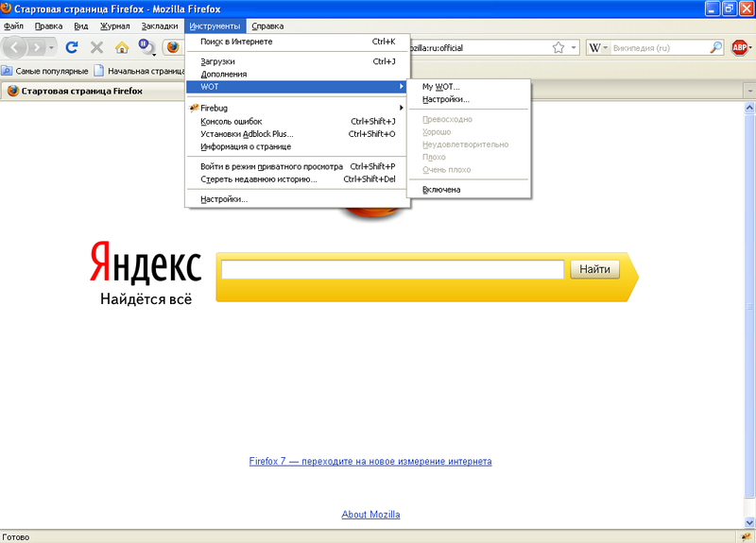The width and height of the screenshot is (756, 543).
Task: Click the Stop loading X icon
Action: 96,47
